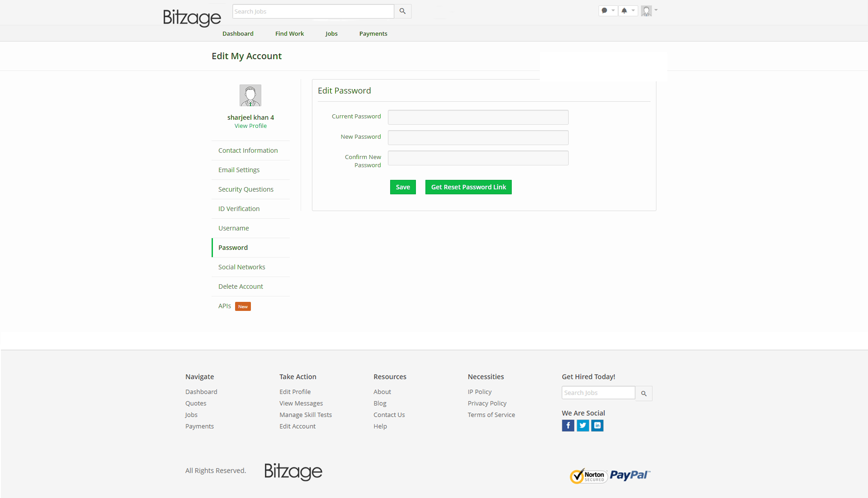Expand the notifications dropdown arrow
868x498 pixels.
pos(633,10)
